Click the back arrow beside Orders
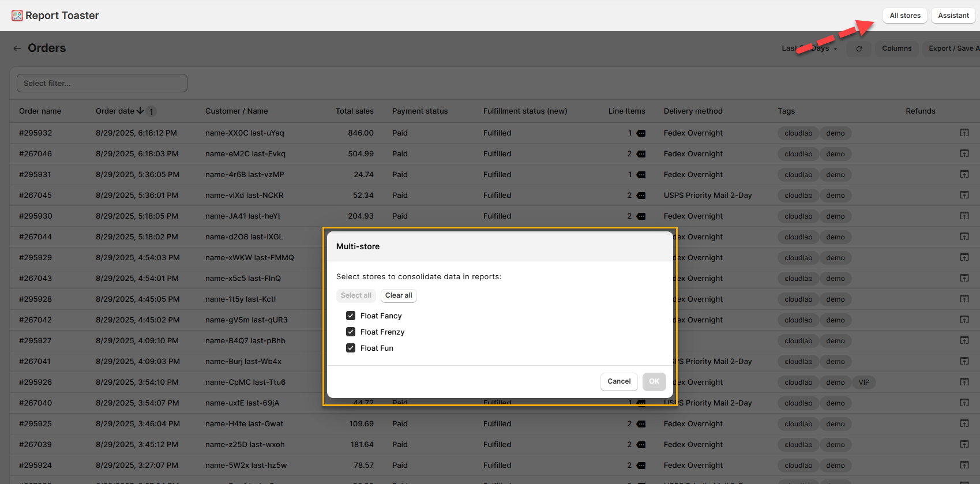 click(17, 48)
